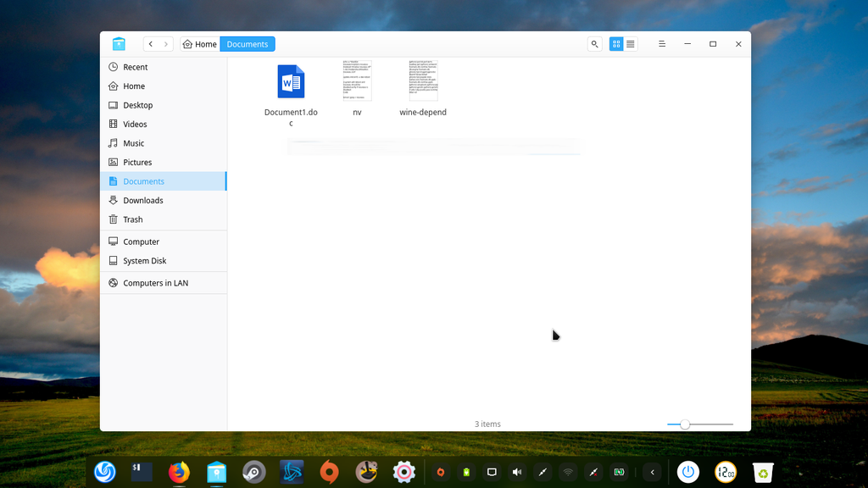The width and height of the screenshot is (868, 488).
Task: Click the green system monitor tray icon
Action: click(619, 472)
